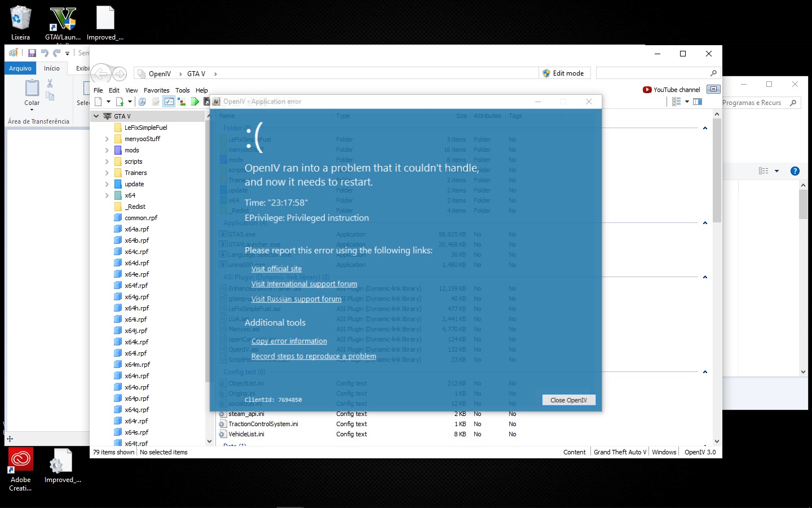Toggle the highlighted checklist view toolbar button
Image resolution: width=812 pixels, height=508 pixels.
pos(169,102)
